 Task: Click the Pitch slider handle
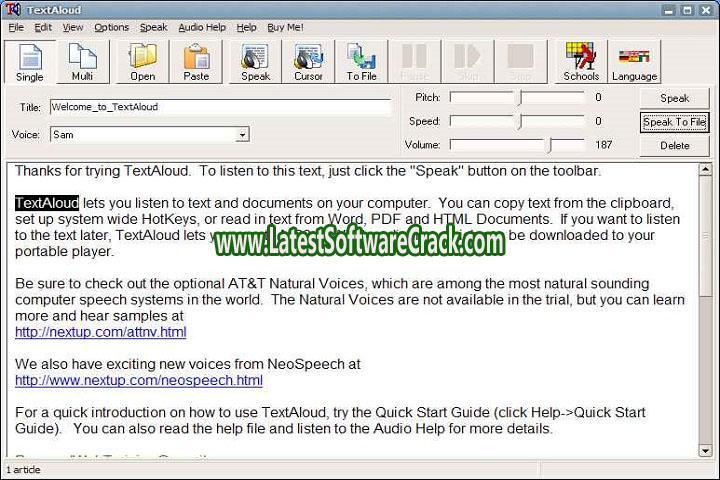pos(520,97)
